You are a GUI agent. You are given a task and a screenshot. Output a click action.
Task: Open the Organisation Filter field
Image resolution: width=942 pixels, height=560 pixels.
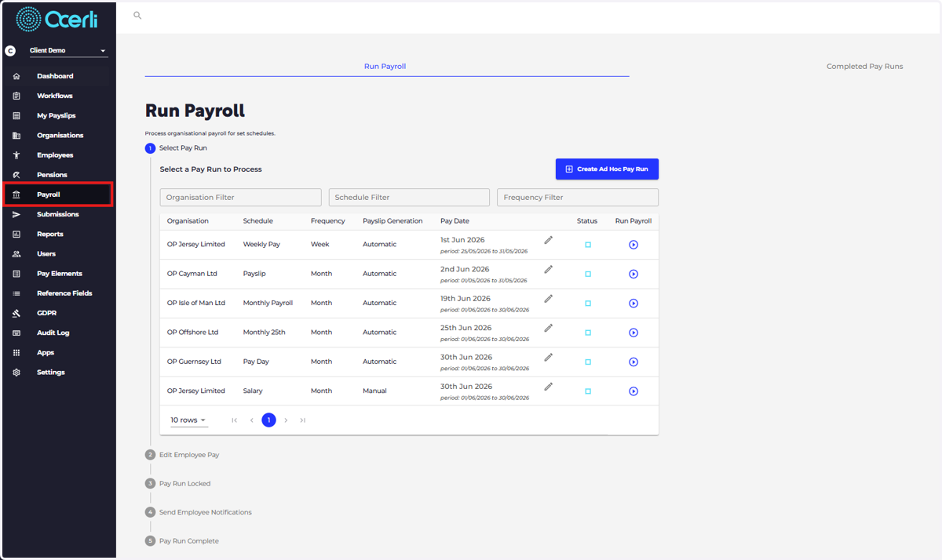pos(240,198)
